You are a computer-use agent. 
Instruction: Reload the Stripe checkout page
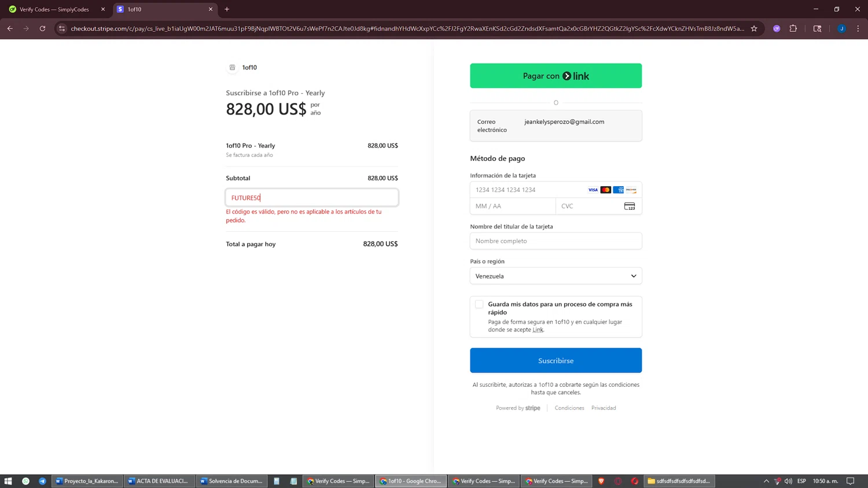point(42,28)
